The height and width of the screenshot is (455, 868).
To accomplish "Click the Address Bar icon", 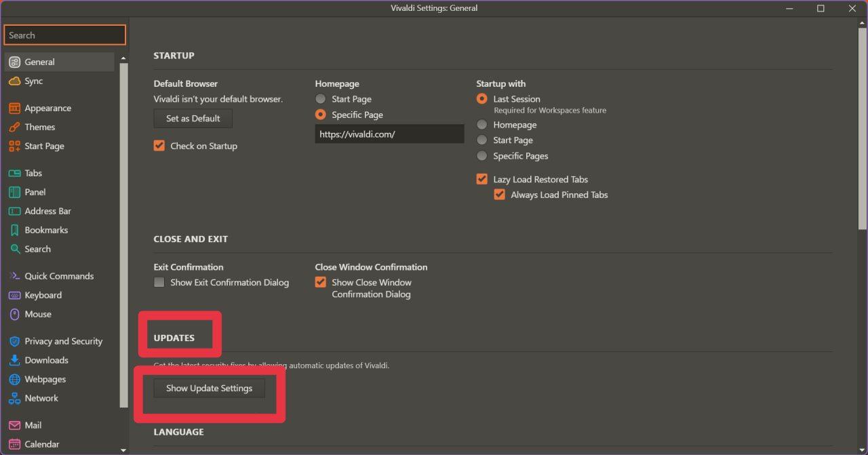I will 14,211.
